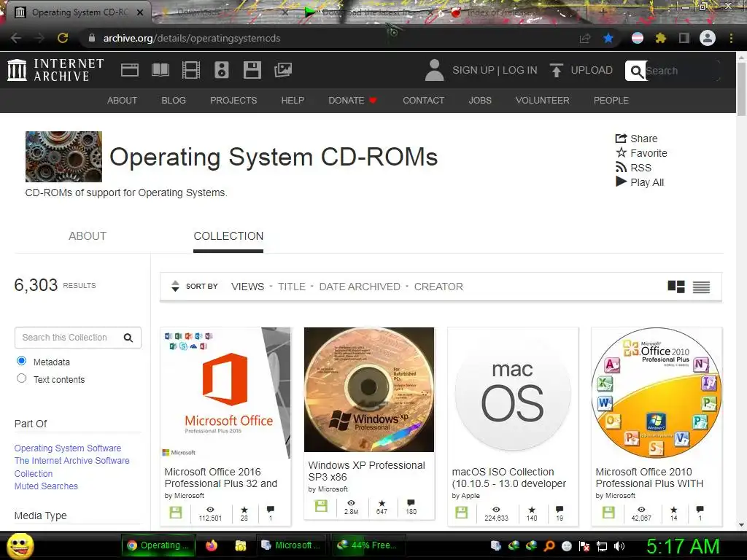Open the Operating System Software link
747x560 pixels.
[x=68, y=448]
